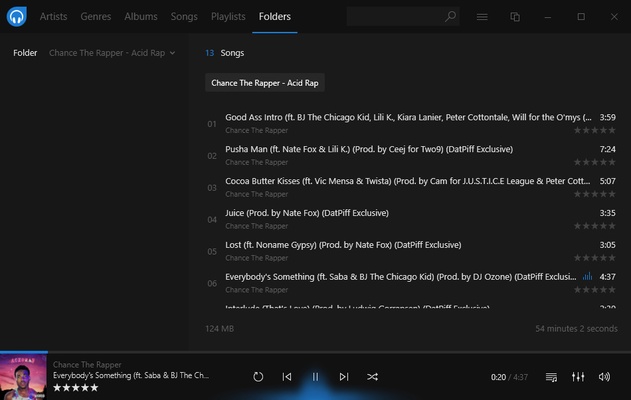Select track Everybody's Something in list
The height and width of the screenshot is (400, 631).
pos(410,283)
